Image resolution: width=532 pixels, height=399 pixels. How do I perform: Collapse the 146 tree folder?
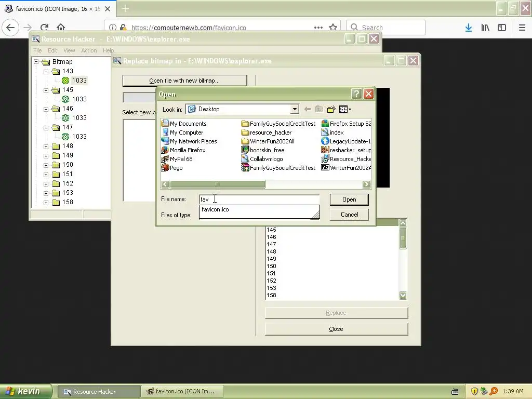(x=46, y=109)
